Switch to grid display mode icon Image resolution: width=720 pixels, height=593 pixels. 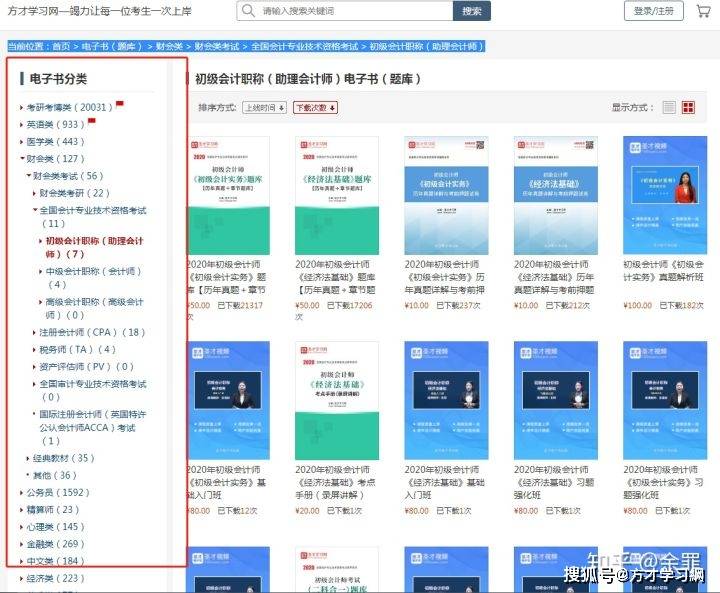tap(688, 107)
